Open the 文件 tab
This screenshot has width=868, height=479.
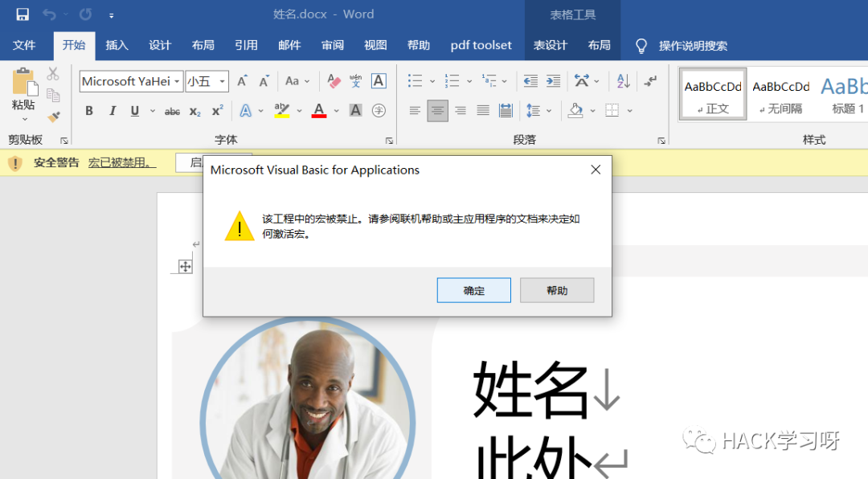[24, 45]
